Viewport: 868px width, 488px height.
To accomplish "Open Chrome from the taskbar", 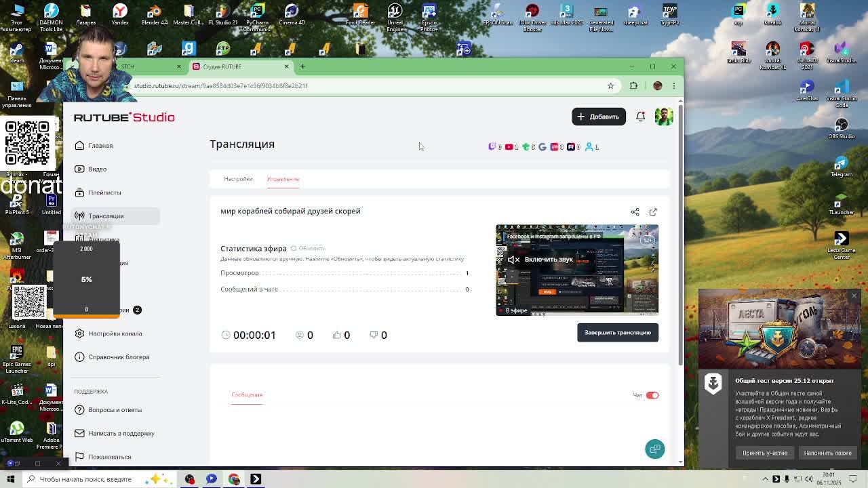I will click(234, 479).
